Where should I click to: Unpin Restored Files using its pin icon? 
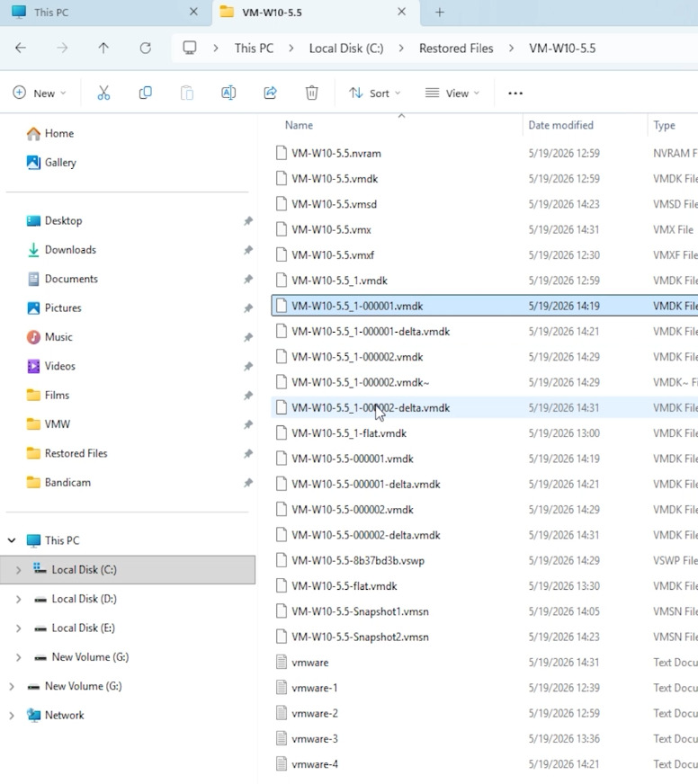248,453
